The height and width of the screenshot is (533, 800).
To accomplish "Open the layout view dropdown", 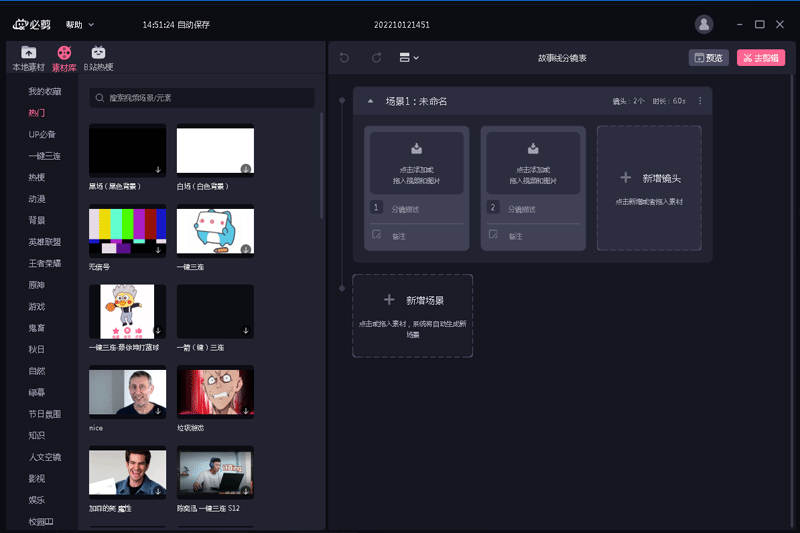I will click(x=409, y=58).
